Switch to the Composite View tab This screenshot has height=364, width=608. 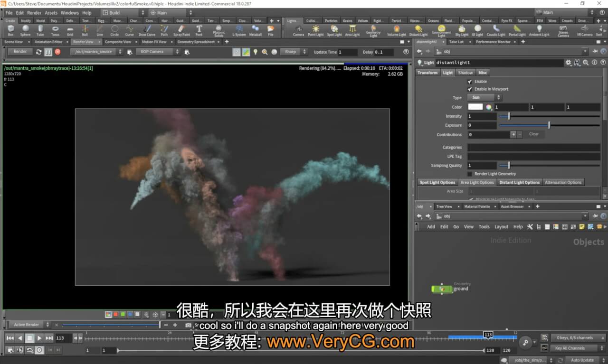coord(118,42)
